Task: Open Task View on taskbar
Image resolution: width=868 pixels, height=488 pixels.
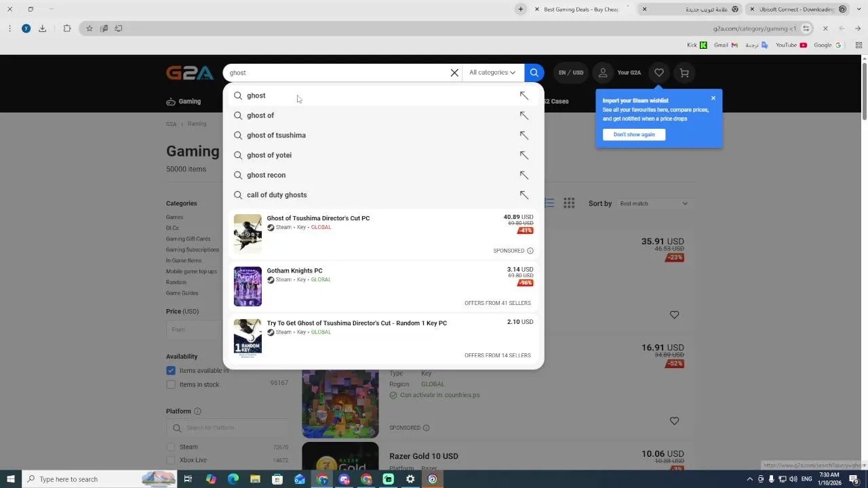Action: coord(188,479)
